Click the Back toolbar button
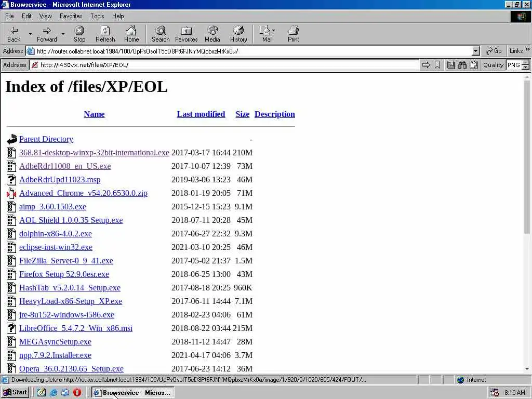This screenshot has width=532, height=399. tap(14, 34)
